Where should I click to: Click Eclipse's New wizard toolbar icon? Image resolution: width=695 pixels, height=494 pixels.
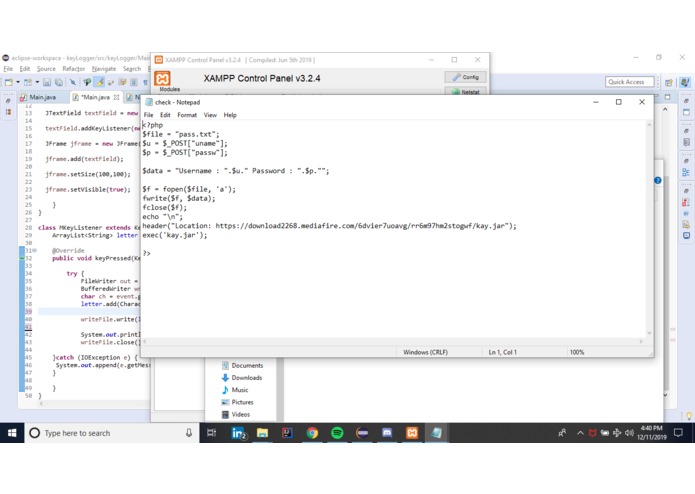9,82
